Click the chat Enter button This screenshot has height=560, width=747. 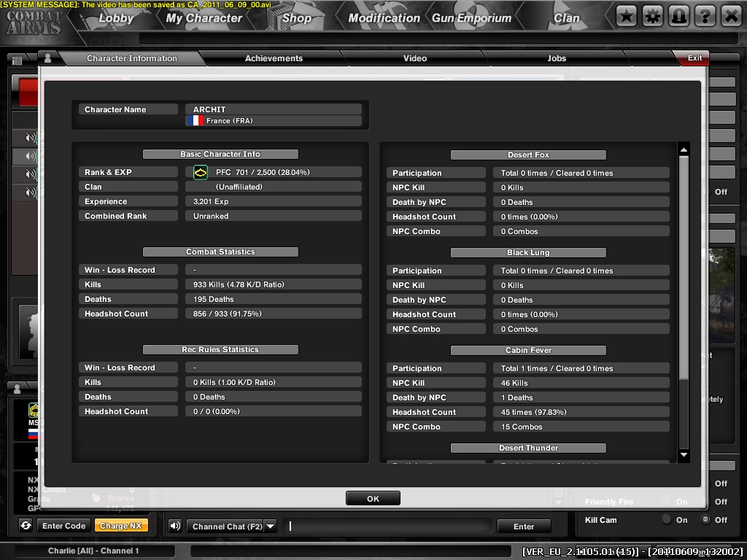(x=524, y=526)
